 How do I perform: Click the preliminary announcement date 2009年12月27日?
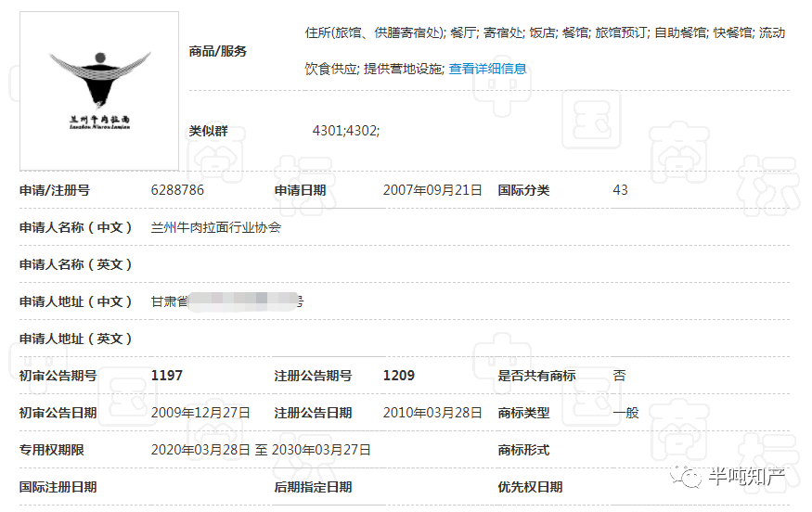200,413
